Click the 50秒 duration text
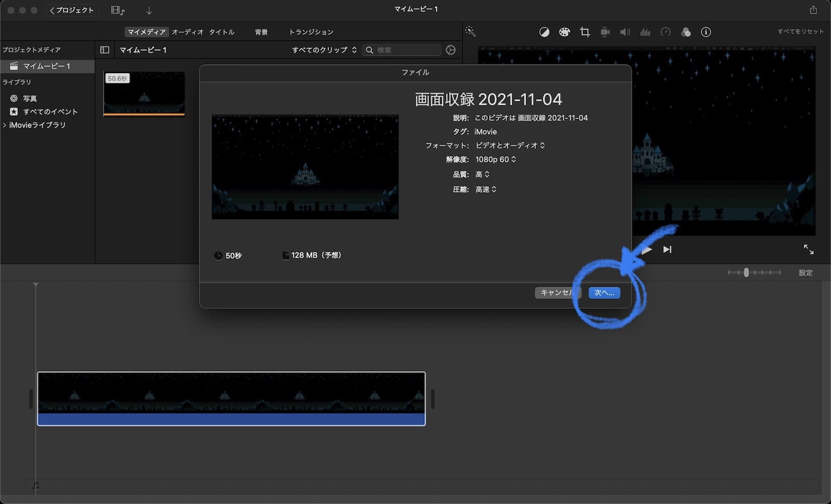831x504 pixels. [x=233, y=255]
